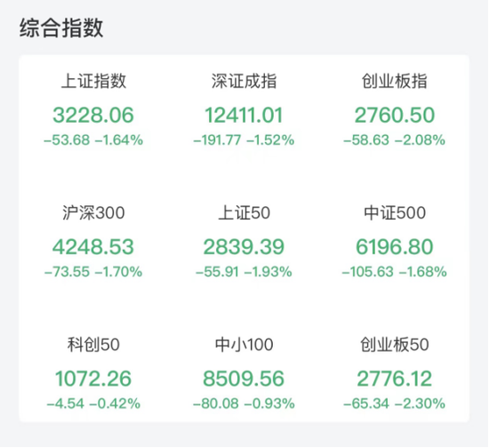
Task: Open the 创业板指 index card
Action: coord(395,109)
